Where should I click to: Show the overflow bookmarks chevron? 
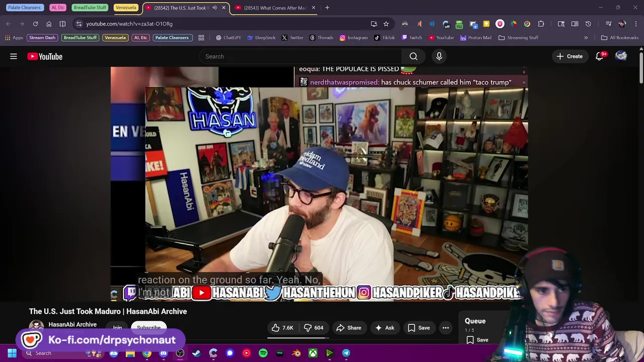(x=586, y=38)
